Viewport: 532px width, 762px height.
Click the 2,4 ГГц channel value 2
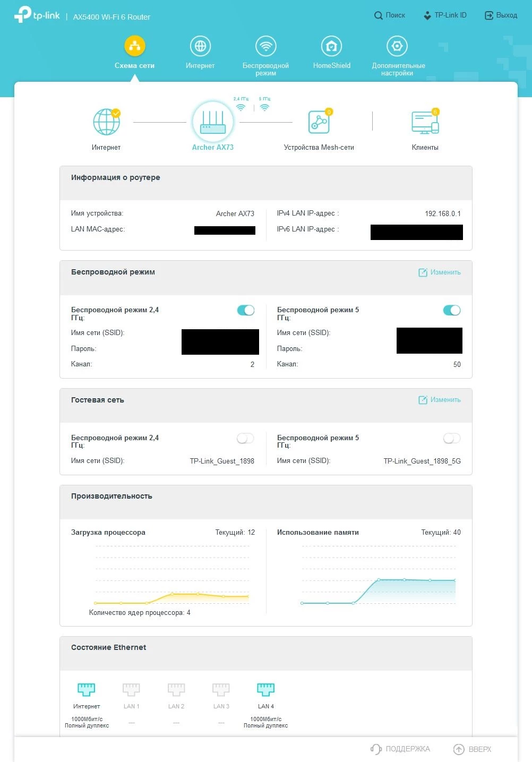pyautogui.click(x=252, y=364)
